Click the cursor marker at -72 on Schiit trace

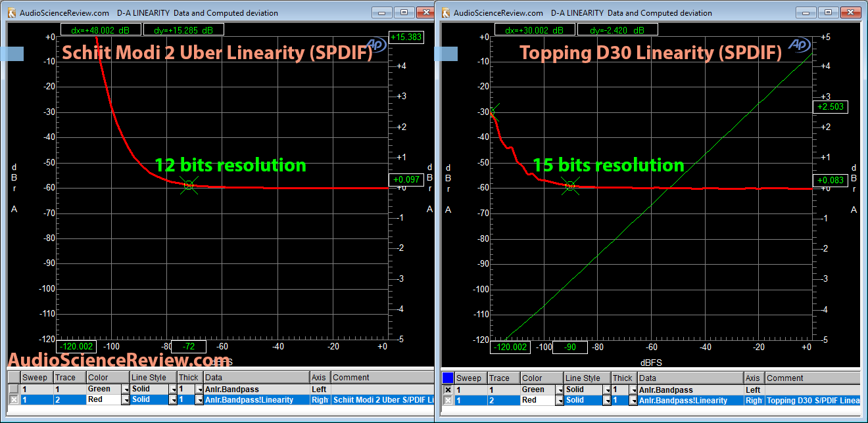click(189, 186)
